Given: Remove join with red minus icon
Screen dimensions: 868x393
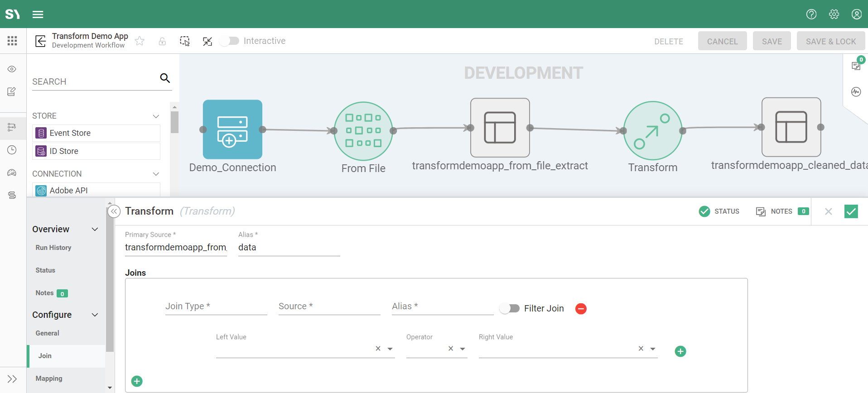Looking at the screenshot, I should coord(580,309).
